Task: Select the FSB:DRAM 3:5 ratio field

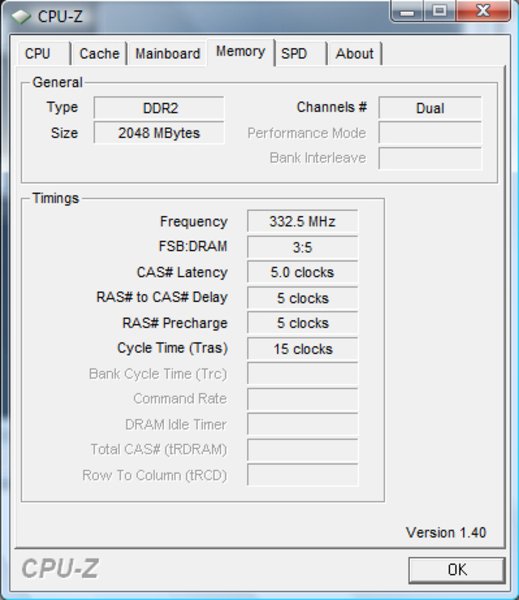Action: 302,247
